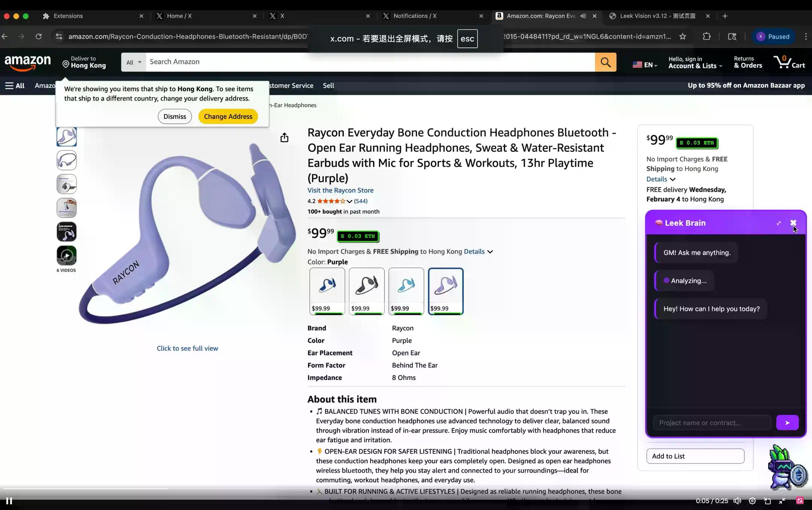This screenshot has width=812, height=510.
Task: Switch to the Notifications / X tab
Action: (x=415, y=16)
